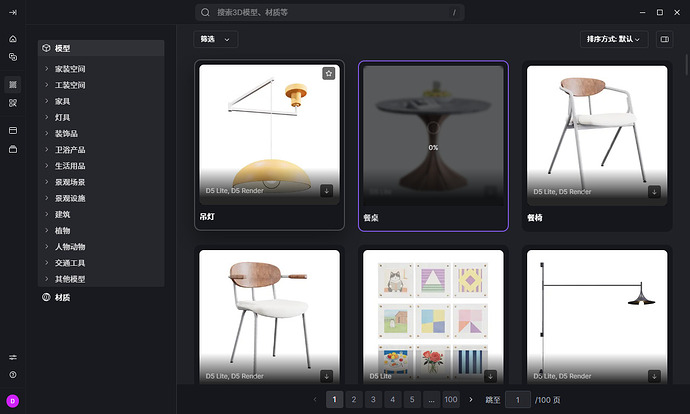Click the favorite star on 吊灯 card
The height and width of the screenshot is (414, 690).
tap(328, 73)
